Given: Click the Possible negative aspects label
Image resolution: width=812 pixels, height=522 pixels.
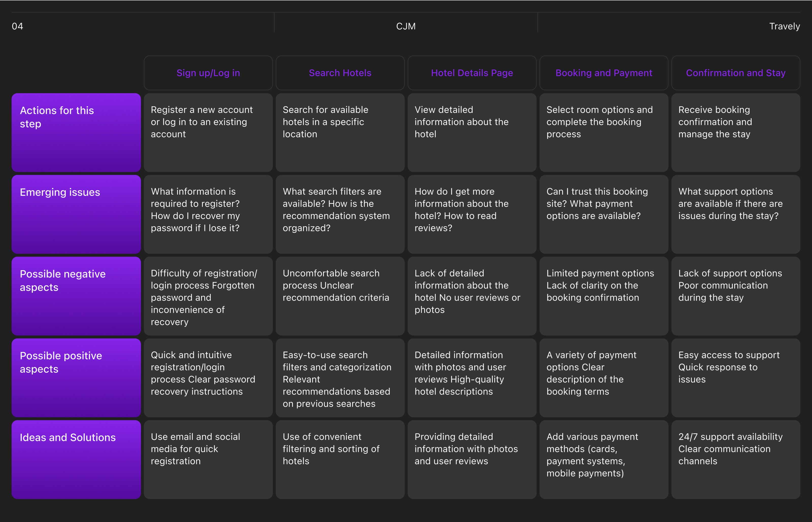Looking at the screenshot, I should pos(76,295).
